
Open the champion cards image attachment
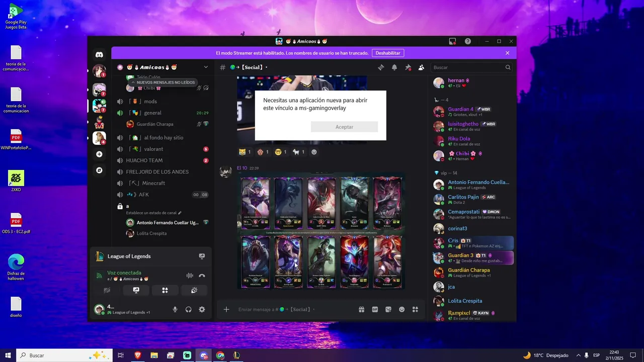point(321,232)
